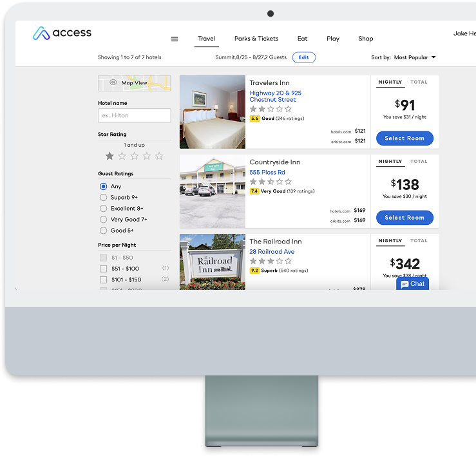View the Travelers Inn room photo
Screen dimensions: 476x456
tap(212, 112)
